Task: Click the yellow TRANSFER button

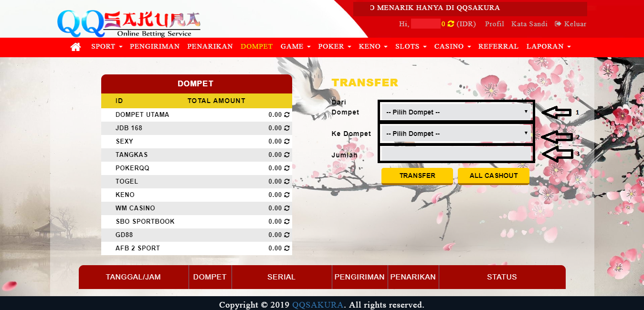Action: [x=417, y=176]
